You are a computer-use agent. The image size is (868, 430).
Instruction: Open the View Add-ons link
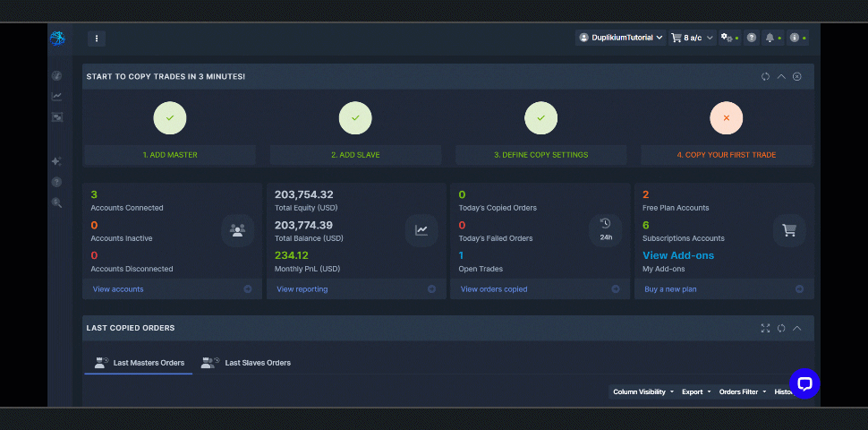pos(678,255)
